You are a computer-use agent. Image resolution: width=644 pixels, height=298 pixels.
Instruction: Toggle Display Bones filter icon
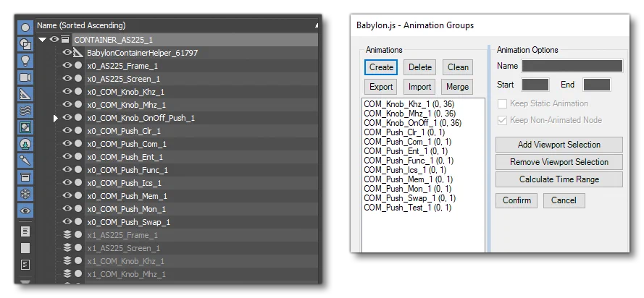(25, 161)
